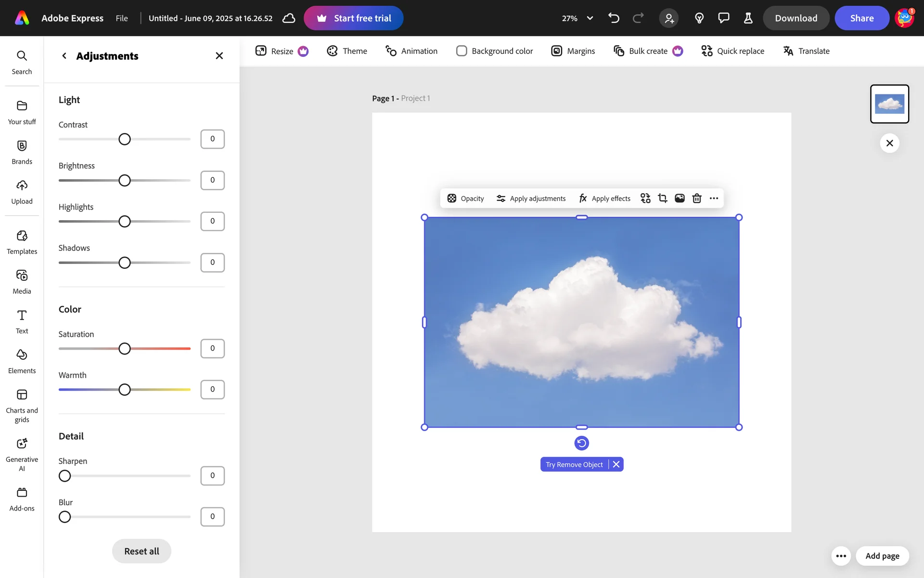Open more options ellipsis in floating toolbar
This screenshot has height=578, width=924.
tap(714, 198)
